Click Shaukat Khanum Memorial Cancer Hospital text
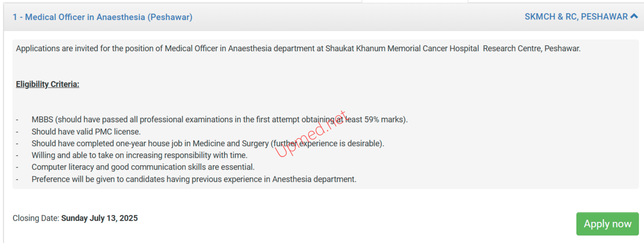The height and width of the screenshot is (243, 644). coord(402,48)
